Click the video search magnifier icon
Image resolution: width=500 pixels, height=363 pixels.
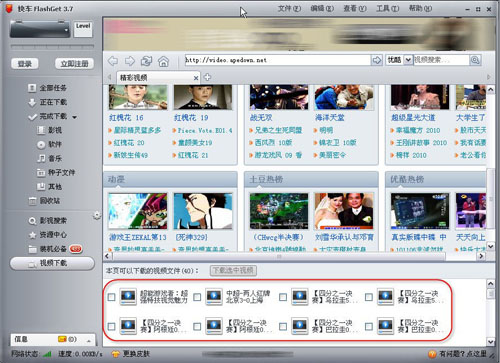click(x=475, y=60)
